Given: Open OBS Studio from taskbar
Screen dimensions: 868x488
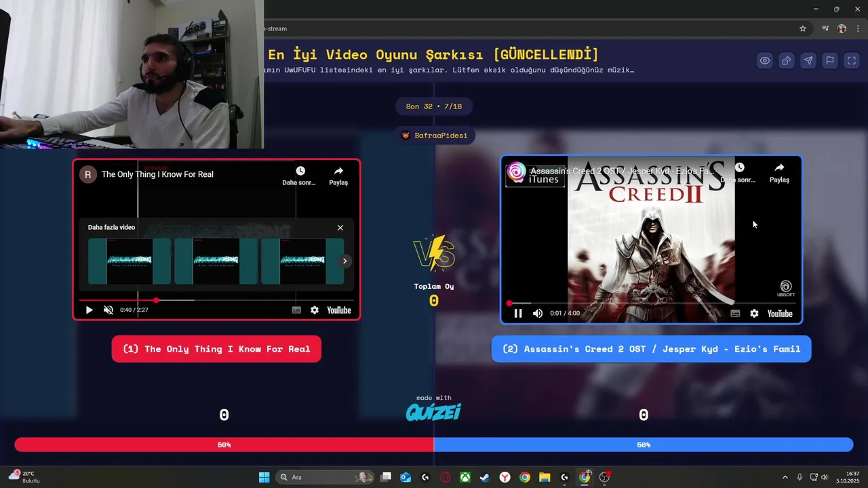Looking at the screenshot, I should tap(604, 477).
